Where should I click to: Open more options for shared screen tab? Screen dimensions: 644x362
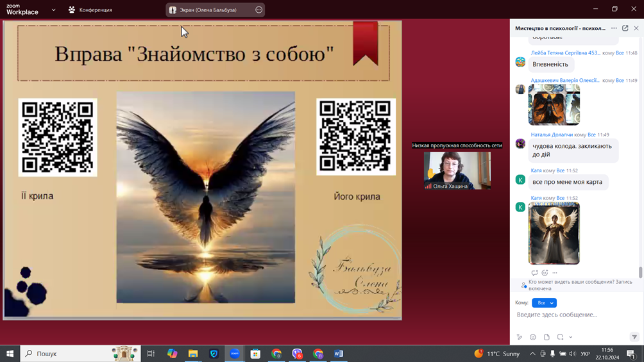258,10
